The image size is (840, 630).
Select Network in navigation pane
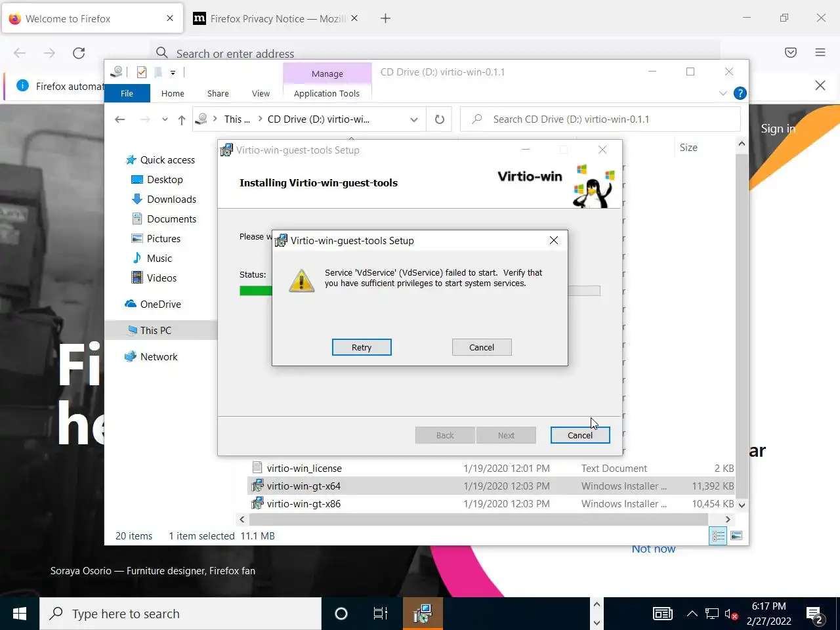(x=159, y=357)
